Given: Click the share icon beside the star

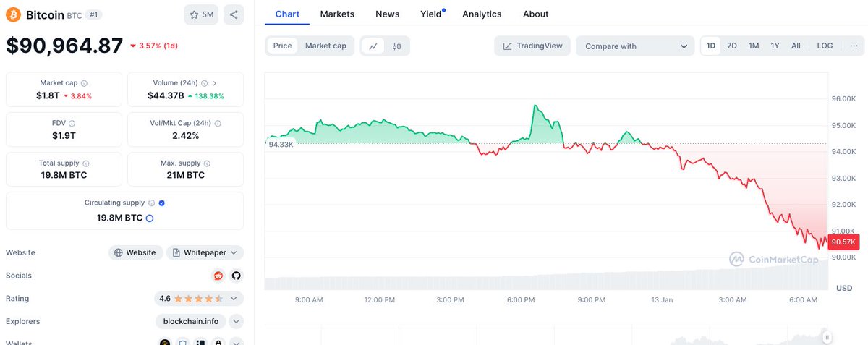Looking at the screenshot, I should point(233,14).
